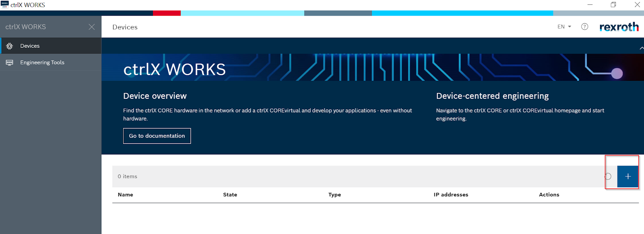
Task: Click the Devices chip icon
Action: (10, 46)
